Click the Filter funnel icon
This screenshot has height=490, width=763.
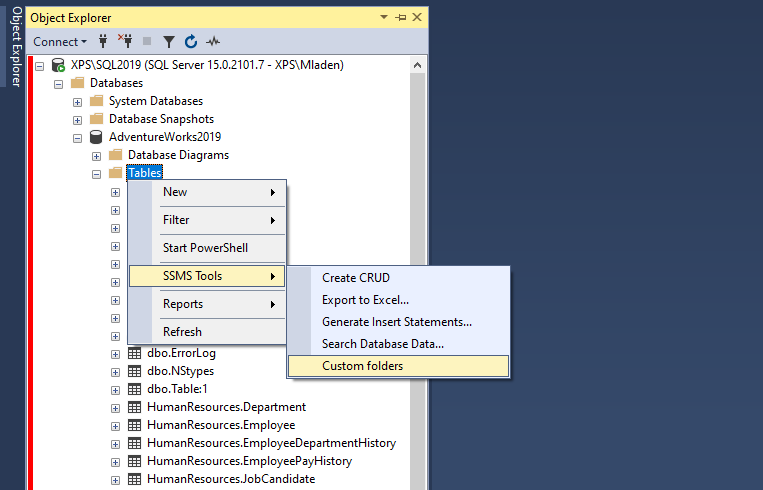click(x=168, y=42)
